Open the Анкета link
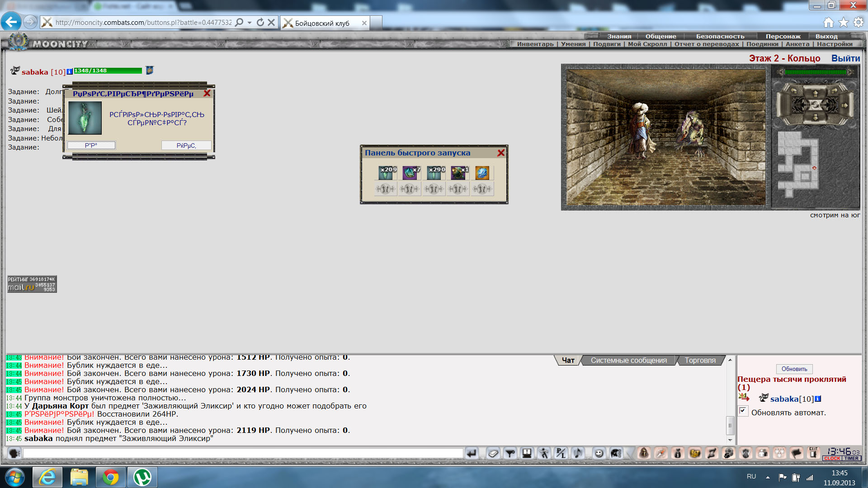Image resolution: width=868 pixels, height=488 pixels. 797,44
